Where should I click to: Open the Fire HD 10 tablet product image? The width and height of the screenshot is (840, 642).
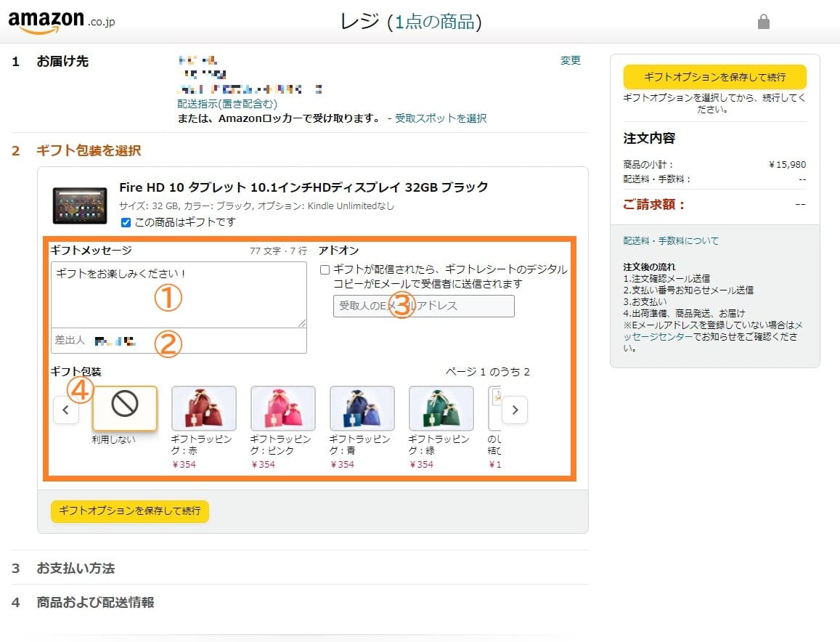80,206
